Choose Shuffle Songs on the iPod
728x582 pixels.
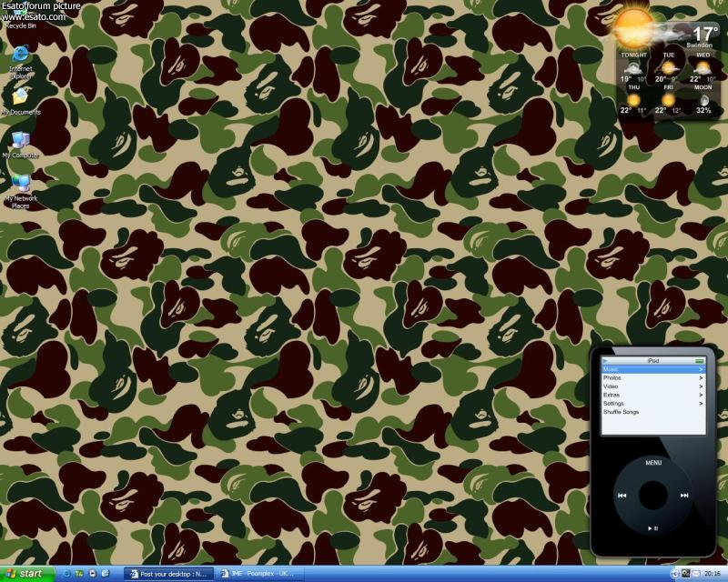click(x=622, y=412)
